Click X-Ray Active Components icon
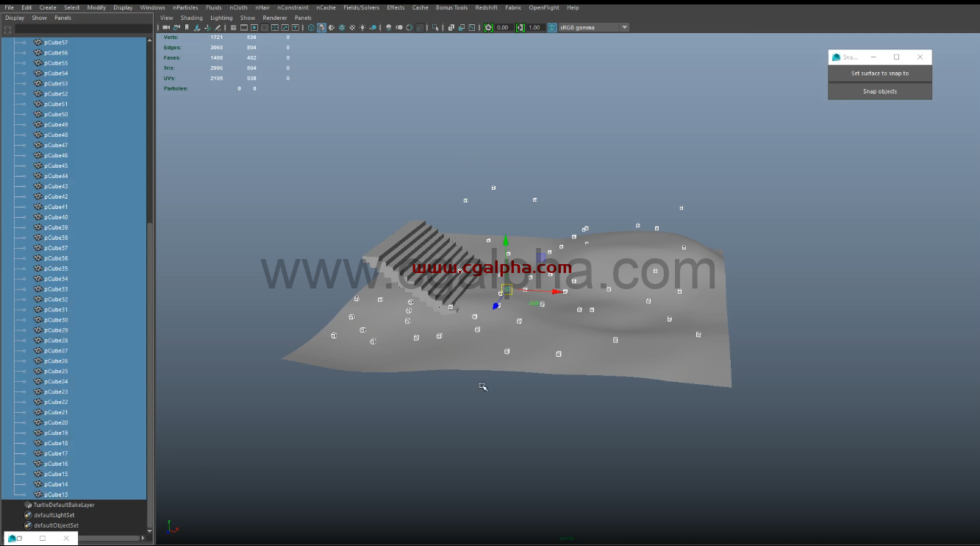The width and height of the screenshot is (980, 546). [462, 27]
